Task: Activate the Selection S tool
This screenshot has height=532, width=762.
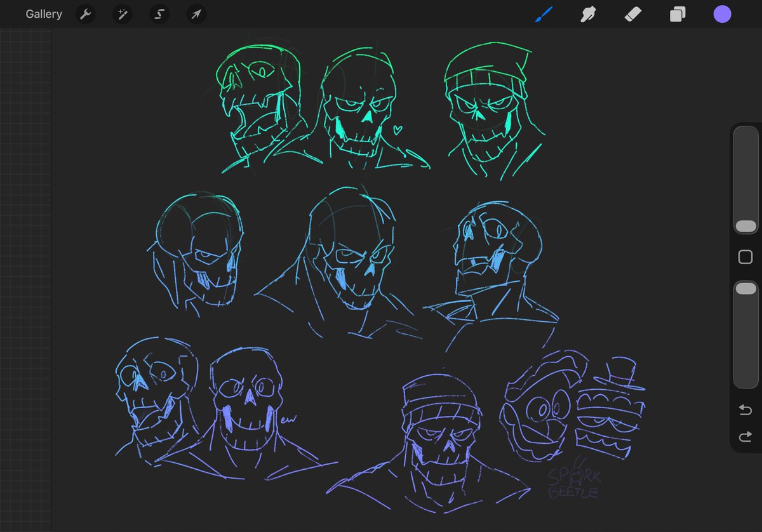Action: 159,14
